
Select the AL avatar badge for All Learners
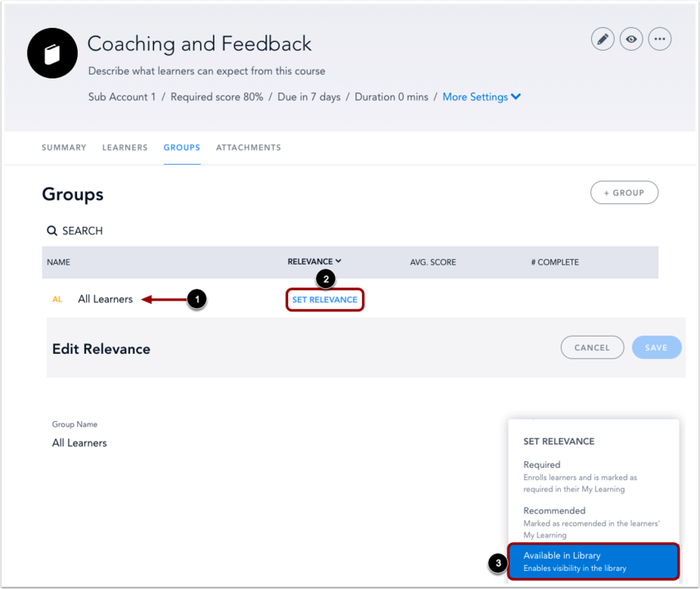pyautogui.click(x=56, y=299)
